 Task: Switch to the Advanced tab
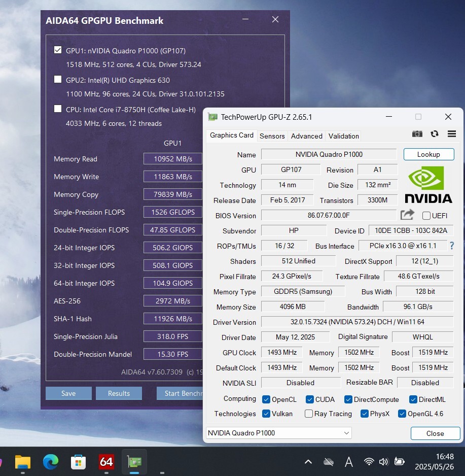tap(306, 136)
